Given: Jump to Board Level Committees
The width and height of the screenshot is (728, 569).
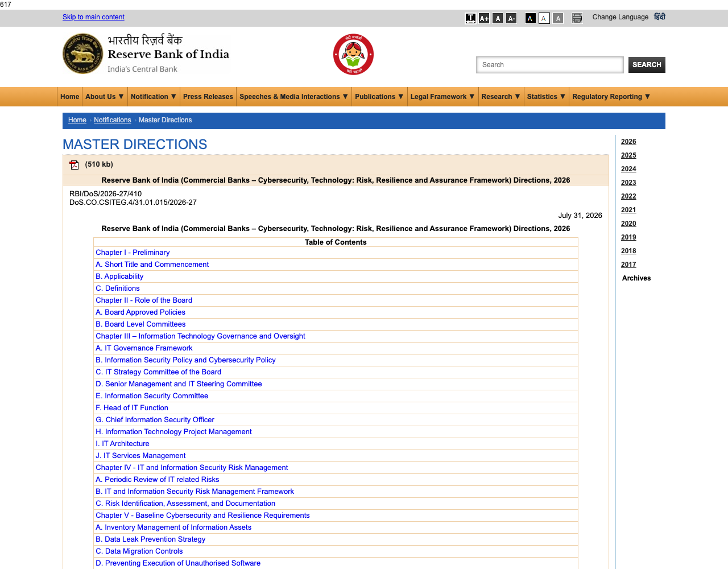Looking at the screenshot, I should pos(140,324).
